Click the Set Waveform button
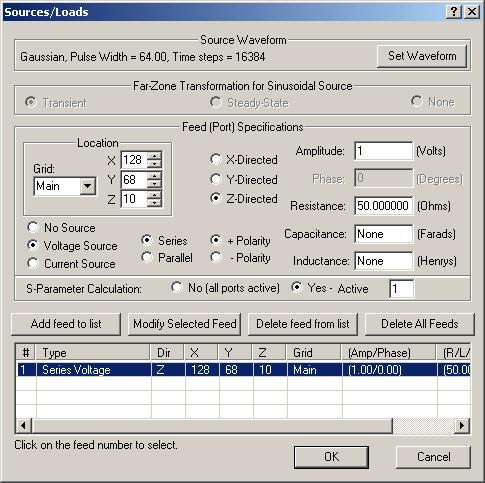Screen dimensions: 485x483 pos(422,56)
